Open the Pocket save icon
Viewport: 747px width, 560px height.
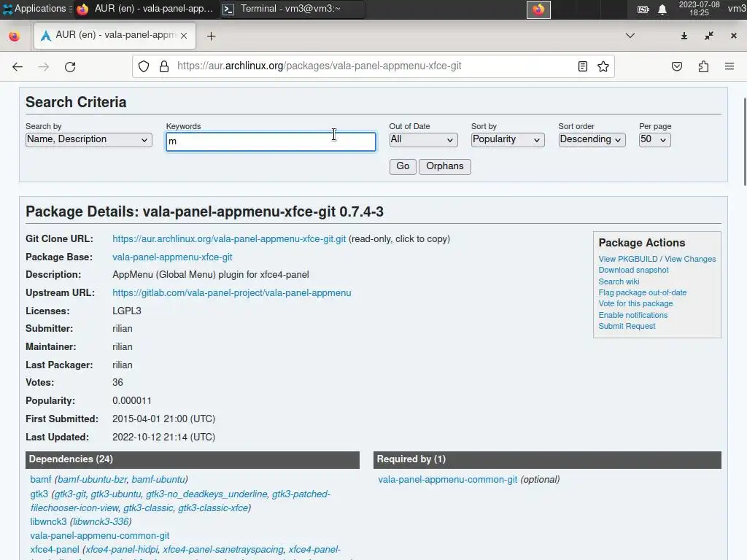676,66
